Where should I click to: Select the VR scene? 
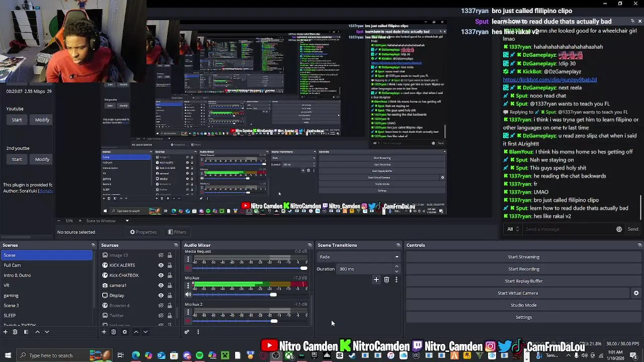(x=47, y=286)
